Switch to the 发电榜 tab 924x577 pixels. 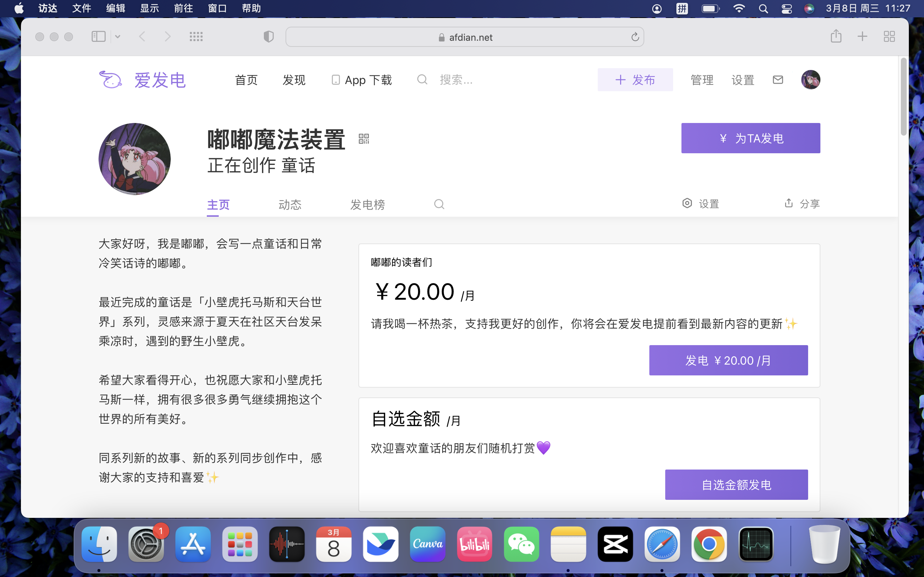click(367, 204)
